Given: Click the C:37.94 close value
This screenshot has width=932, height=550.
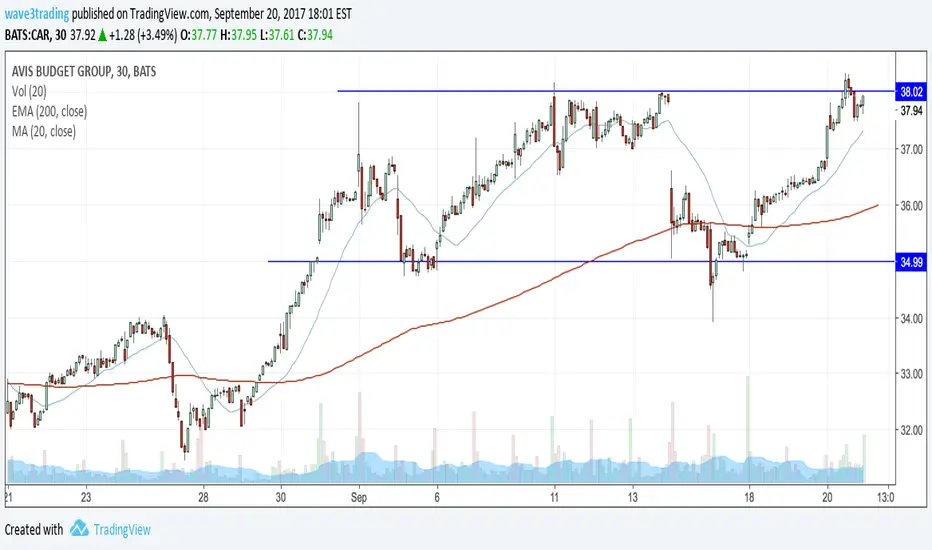Looking at the screenshot, I should click(x=316, y=35).
